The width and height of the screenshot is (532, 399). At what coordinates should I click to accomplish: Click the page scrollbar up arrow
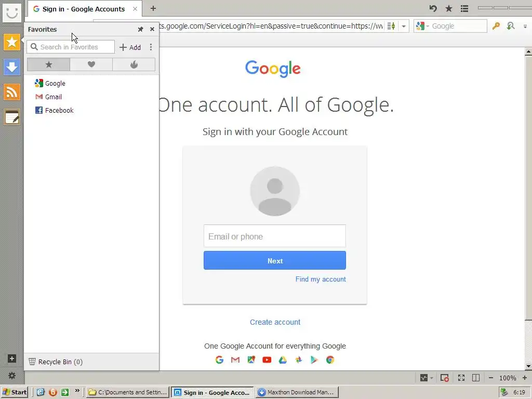[528, 52]
